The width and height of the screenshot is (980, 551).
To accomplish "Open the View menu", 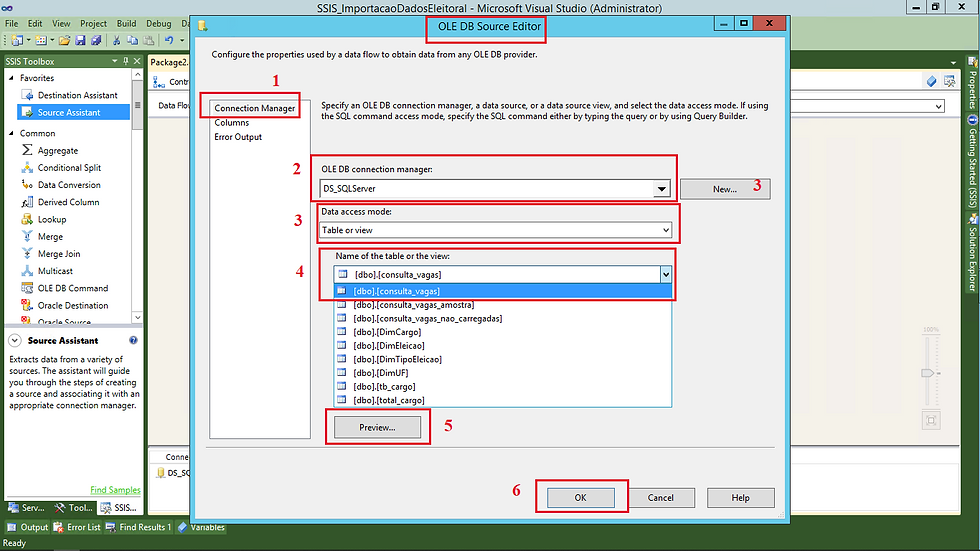I will tap(61, 24).
